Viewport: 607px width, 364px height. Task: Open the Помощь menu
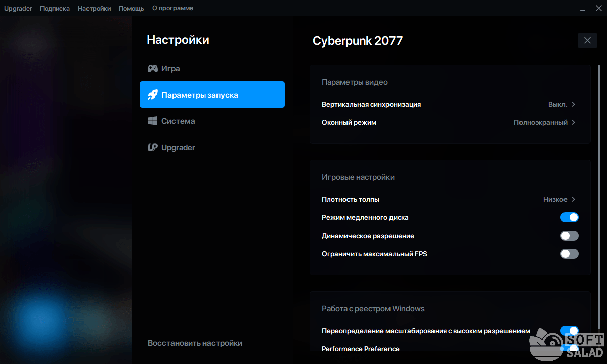pos(132,8)
